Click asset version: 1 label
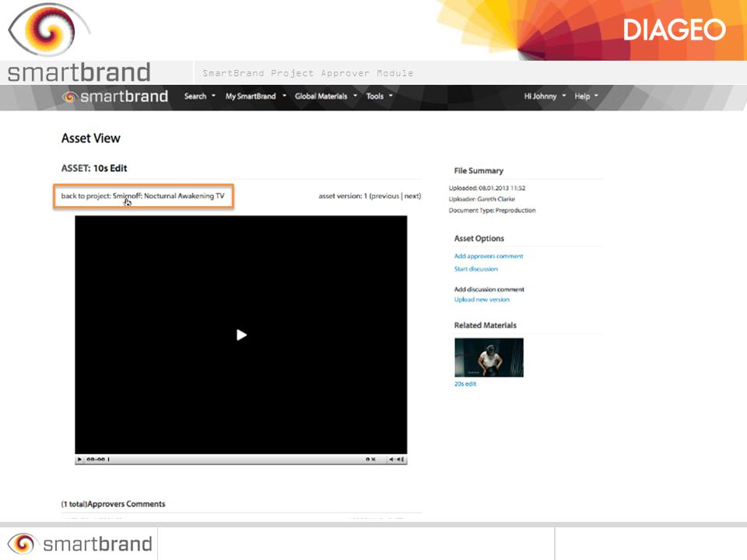The height and width of the screenshot is (560, 747). (x=343, y=196)
